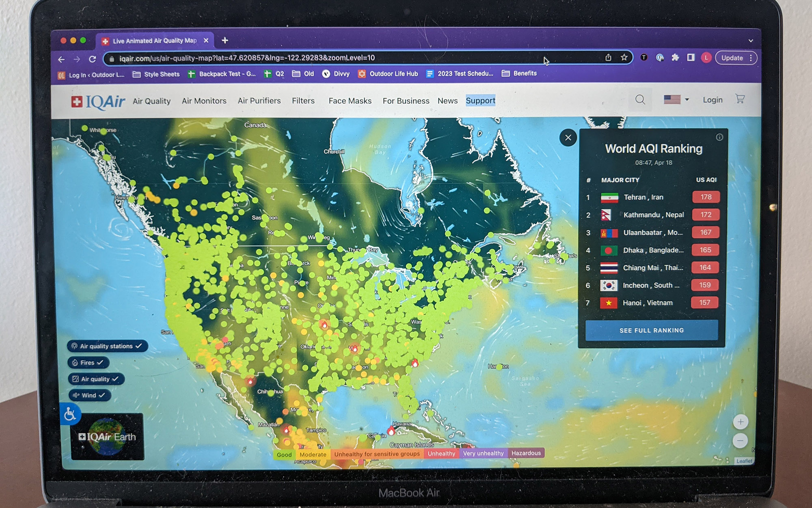Viewport: 812px width, 508px height.
Task: Open the Air Purifiers menu
Action: [259, 101]
